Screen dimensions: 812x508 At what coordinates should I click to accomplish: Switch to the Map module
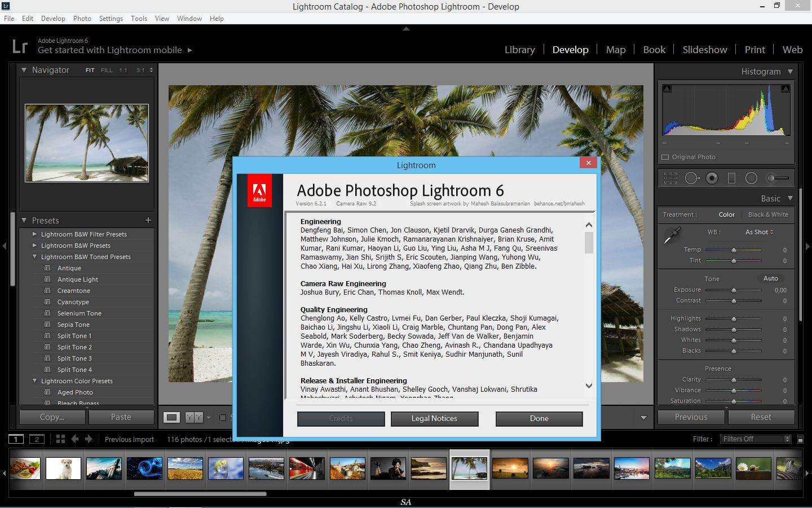click(x=616, y=50)
